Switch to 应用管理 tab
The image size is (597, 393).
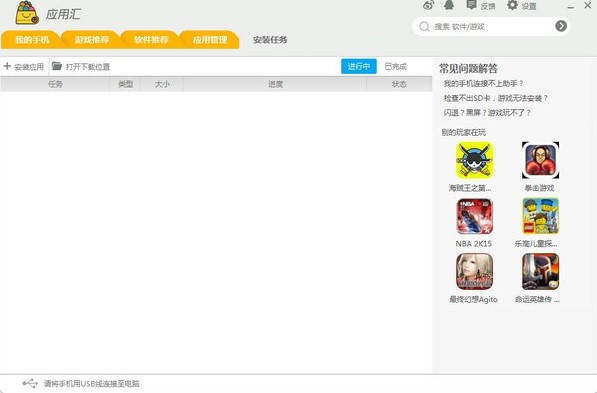pos(210,40)
